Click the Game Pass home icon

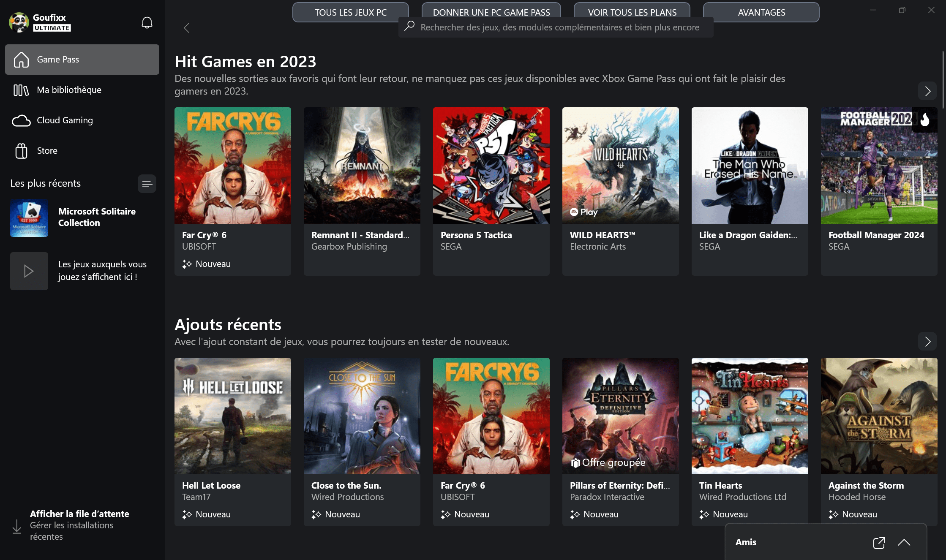[x=21, y=60]
